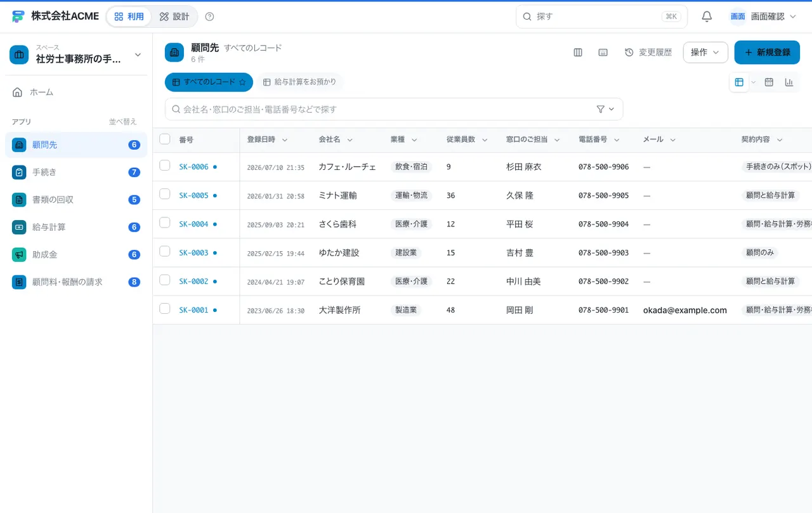Image resolution: width=812 pixels, height=513 pixels.
Task: Toggle the select-all checkbox in header
Action: point(165,139)
